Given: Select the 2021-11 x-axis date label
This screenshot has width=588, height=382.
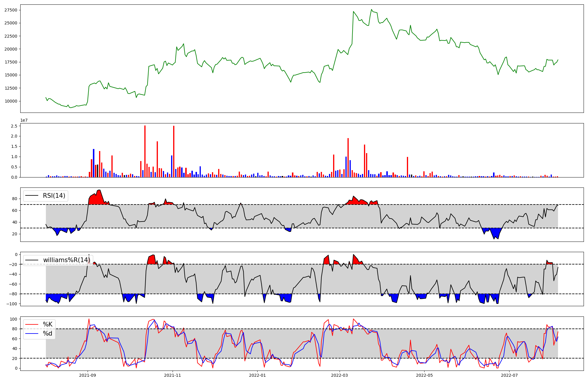Looking at the screenshot, I should 173,375.
